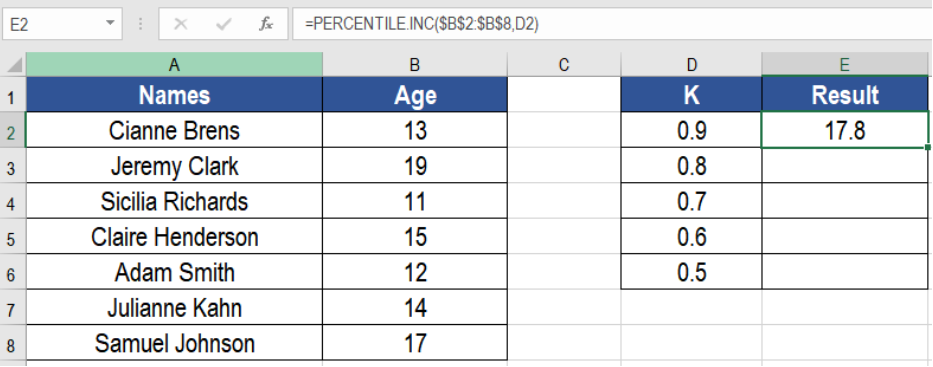Select the K value 0.8 cell
Screen dimensions: 933x367
(x=691, y=165)
